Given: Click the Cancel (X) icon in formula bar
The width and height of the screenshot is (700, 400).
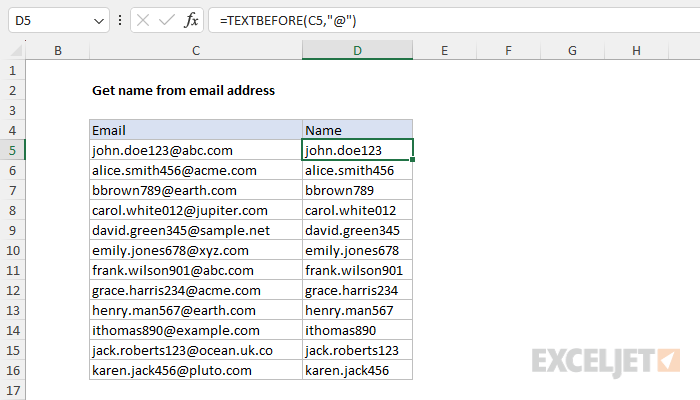Looking at the screenshot, I should click(x=143, y=21).
